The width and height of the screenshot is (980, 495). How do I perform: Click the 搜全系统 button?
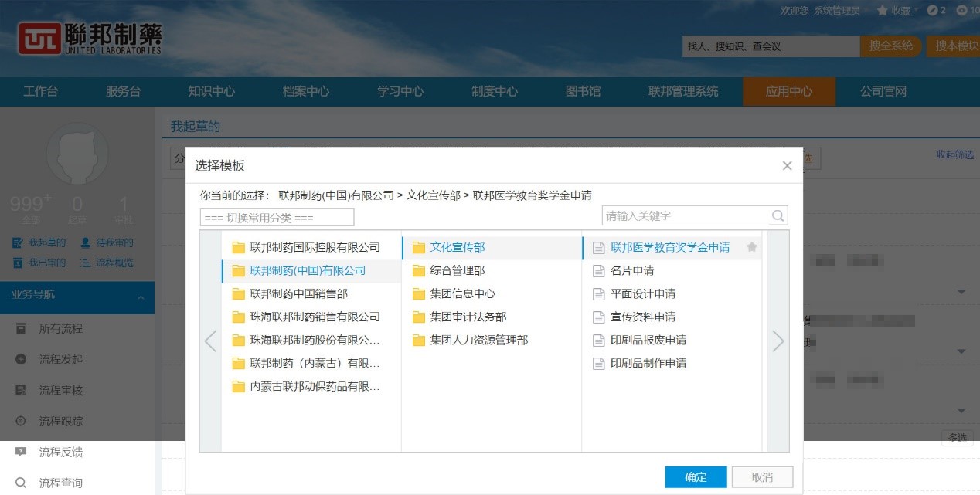pyautogui.click(x=891, y=46)
